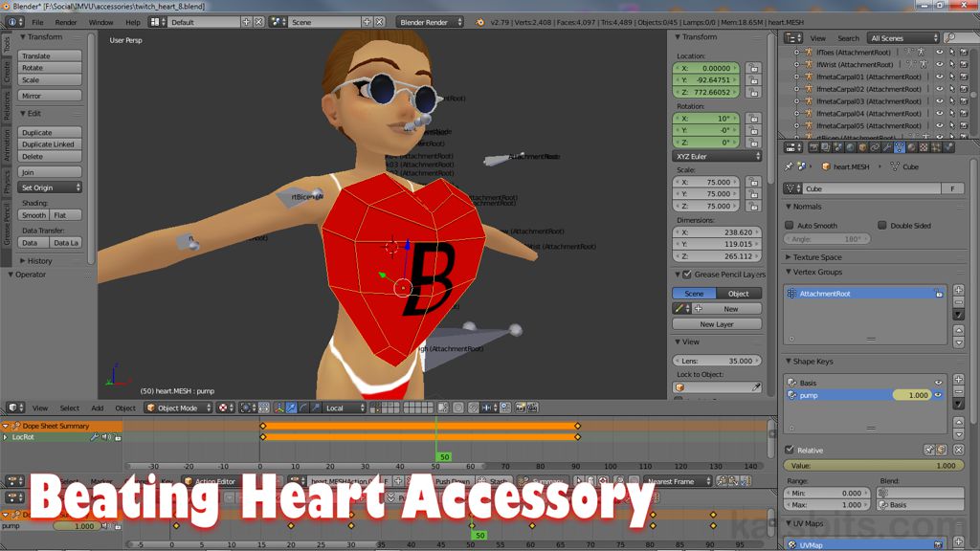The width and height of the screenshot is (980, 551).
Task: Open the Set Origin dropdown
Action: coord(50,187)
